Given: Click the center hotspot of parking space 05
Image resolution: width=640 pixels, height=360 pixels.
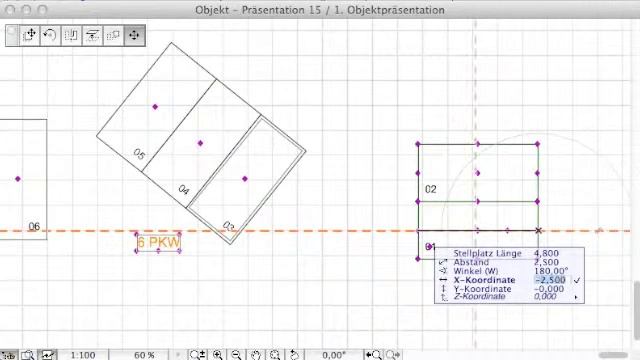Looking at the screenshot, I should [155, 107].
